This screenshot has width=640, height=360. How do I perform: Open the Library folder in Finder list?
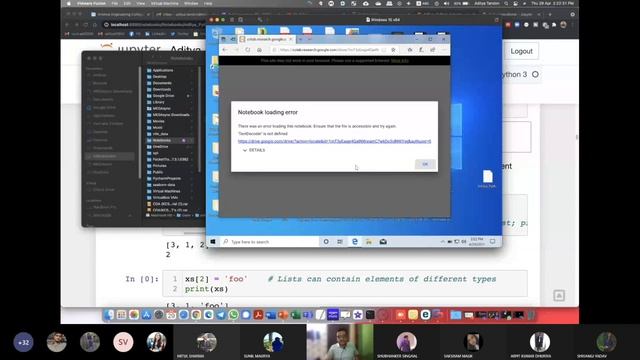(x=158, y=102)
